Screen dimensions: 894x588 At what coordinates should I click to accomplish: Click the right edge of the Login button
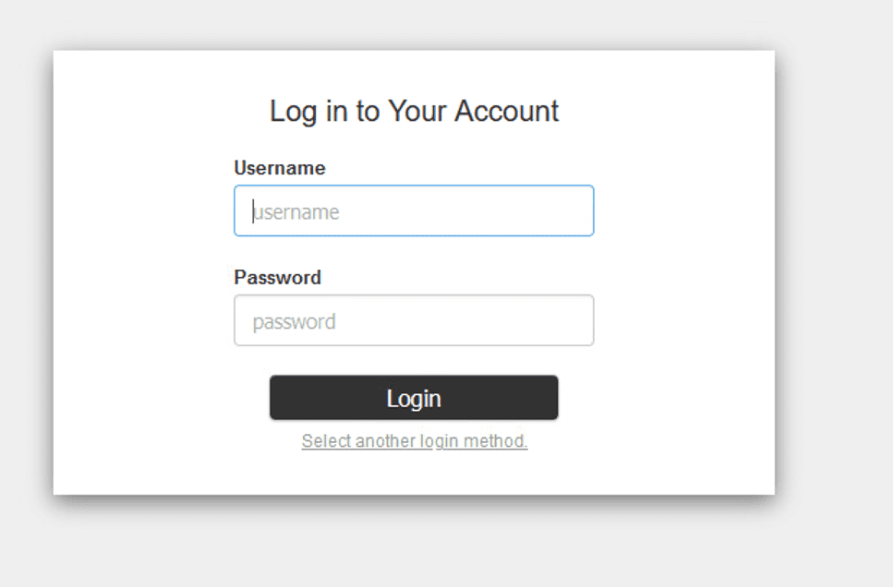click(551, 398)
